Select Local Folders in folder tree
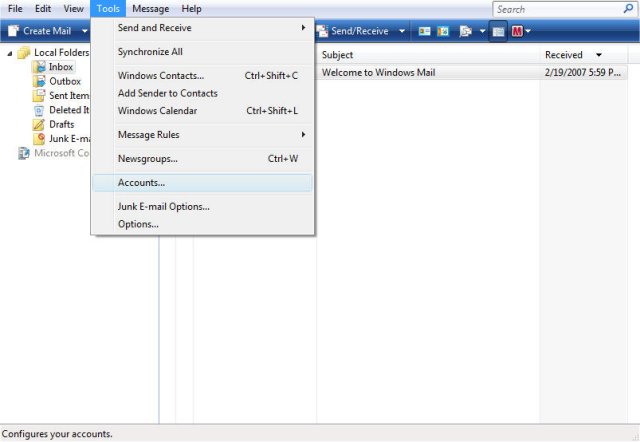The width and height of the screenshot is (640, 442). [61, 52]
